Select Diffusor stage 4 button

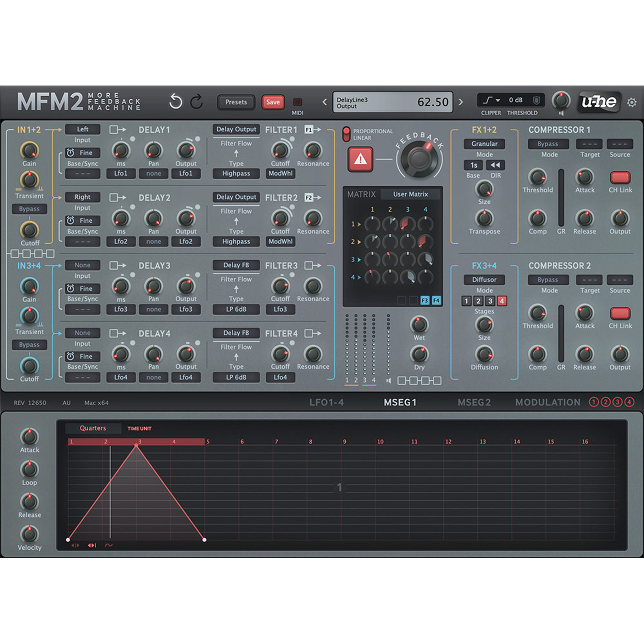pyautogui.click(x=502, y=301)
